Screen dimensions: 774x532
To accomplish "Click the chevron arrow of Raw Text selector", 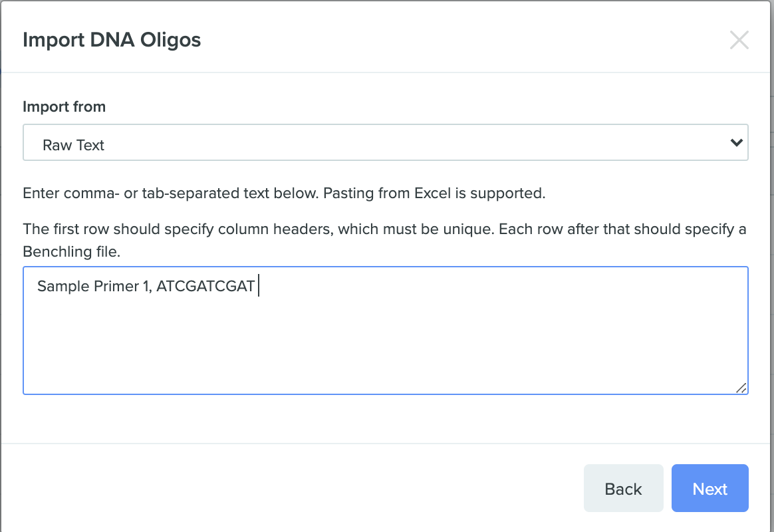I will pos(737,142).
